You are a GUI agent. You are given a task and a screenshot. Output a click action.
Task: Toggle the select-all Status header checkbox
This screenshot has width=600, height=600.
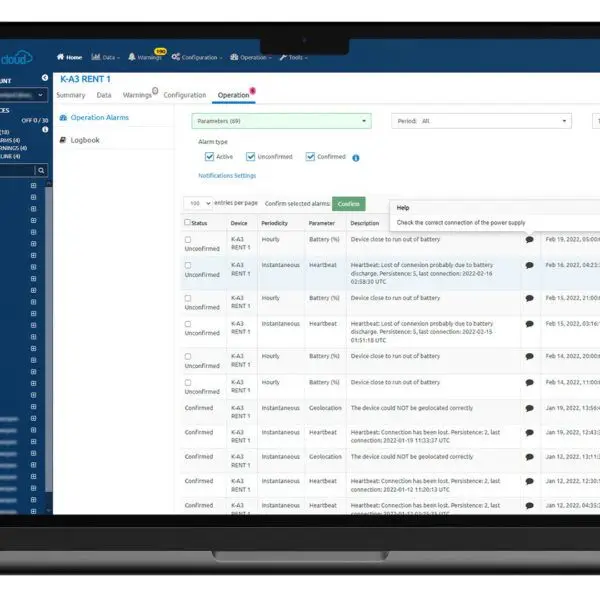coord(187,222)
